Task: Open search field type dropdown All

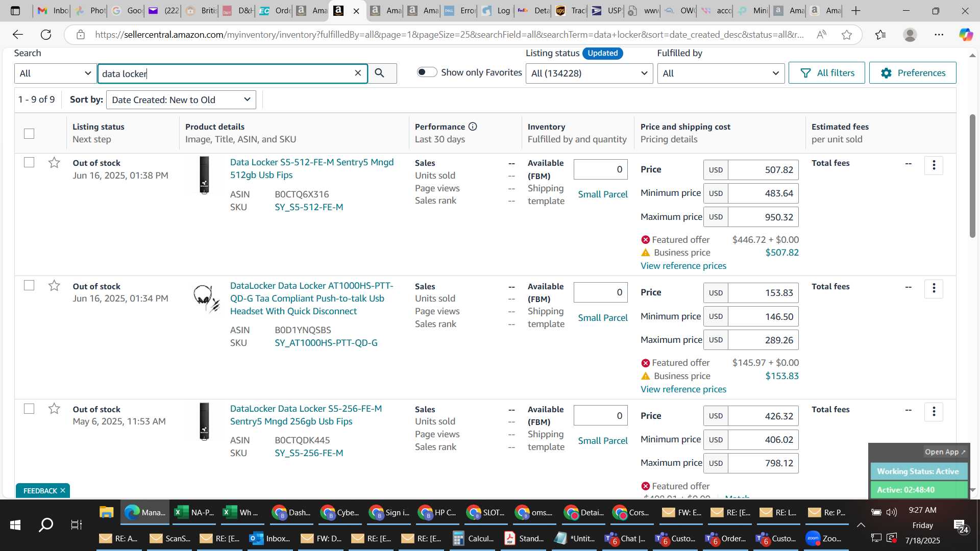Action: (x=55, y=73)
